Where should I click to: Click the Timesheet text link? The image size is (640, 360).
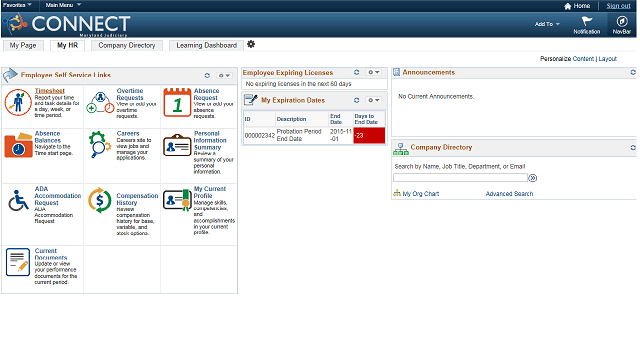[49, 91]
